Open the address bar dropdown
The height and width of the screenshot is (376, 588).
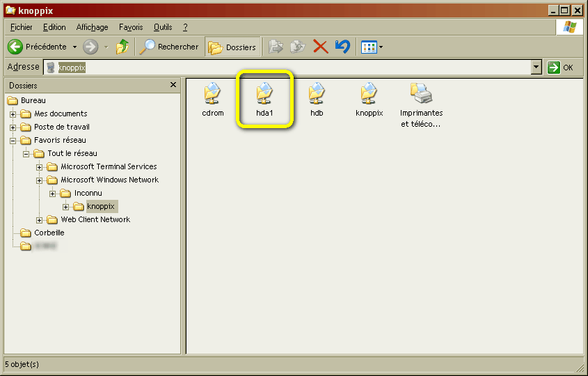tap(537, 68)
